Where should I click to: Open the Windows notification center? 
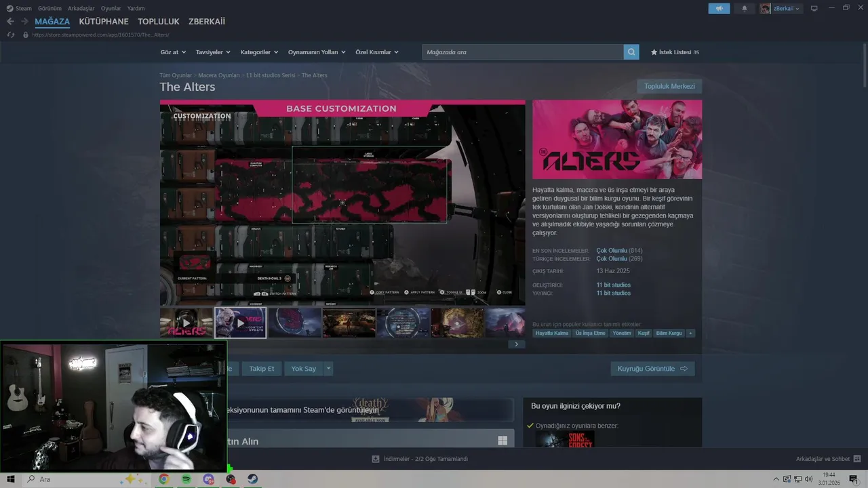point(854,479)
